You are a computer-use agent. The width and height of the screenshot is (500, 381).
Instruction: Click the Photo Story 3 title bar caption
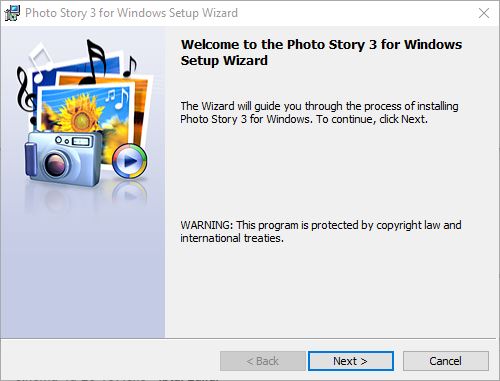click(131, 13)
